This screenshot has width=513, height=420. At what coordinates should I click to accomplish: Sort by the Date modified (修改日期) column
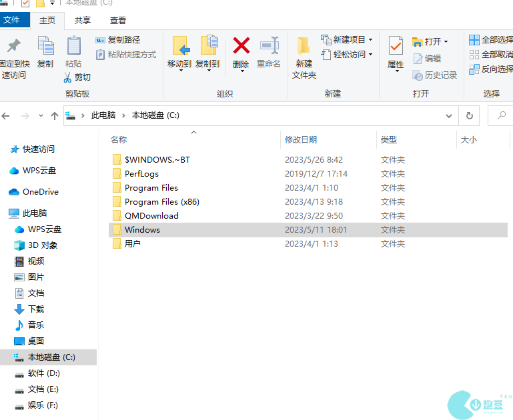point(301,140)
